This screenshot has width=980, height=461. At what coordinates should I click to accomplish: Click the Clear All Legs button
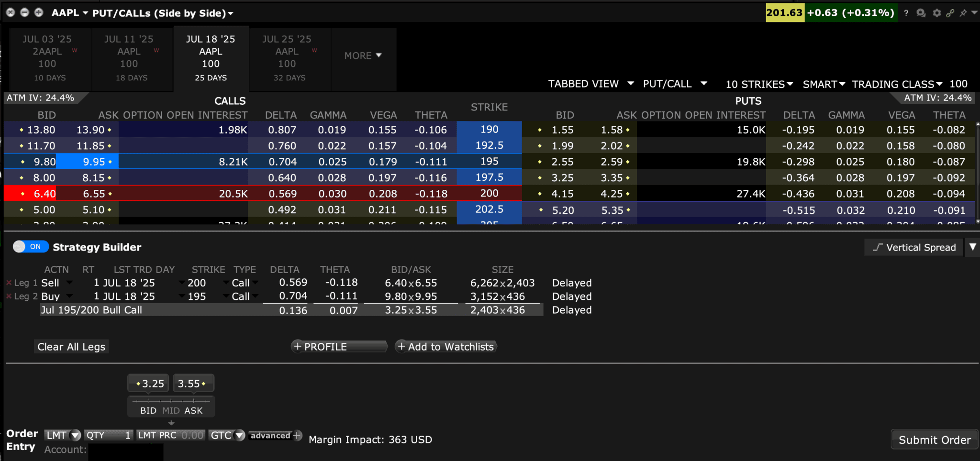click(x=71, y=347)
